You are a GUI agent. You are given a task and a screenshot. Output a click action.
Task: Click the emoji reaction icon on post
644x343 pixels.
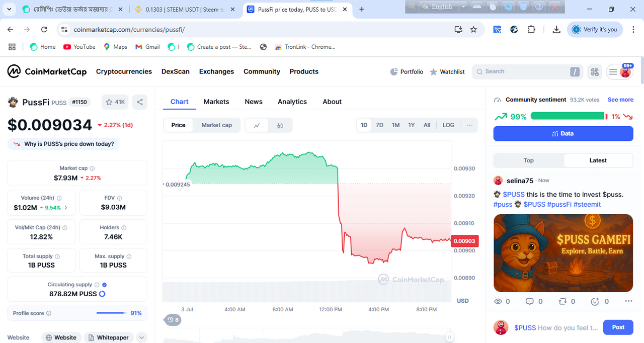click(x=595, y=301)
